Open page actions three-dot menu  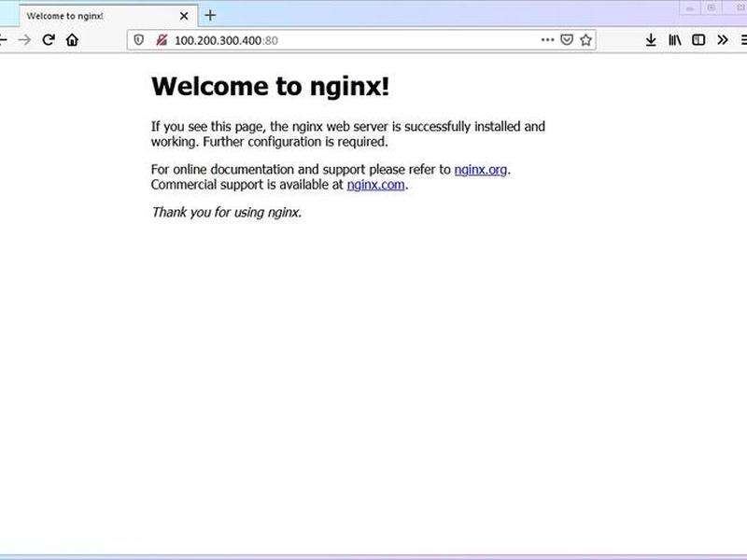[547, 40]
